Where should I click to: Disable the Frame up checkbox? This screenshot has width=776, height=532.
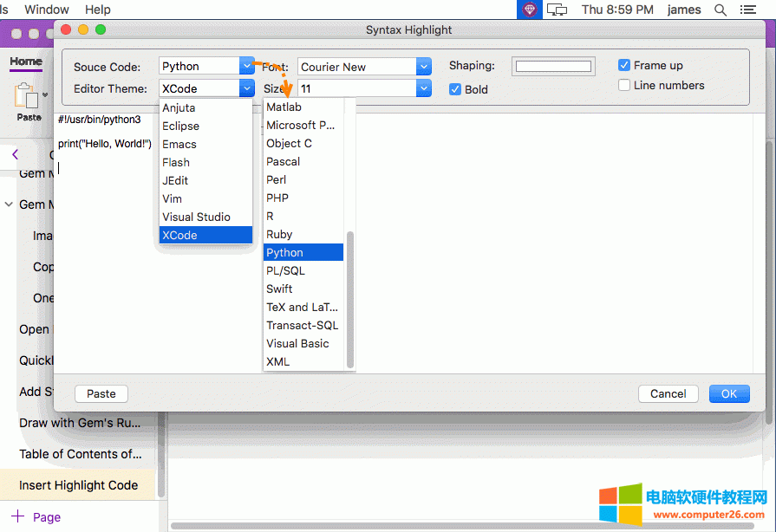click(624, 65)
